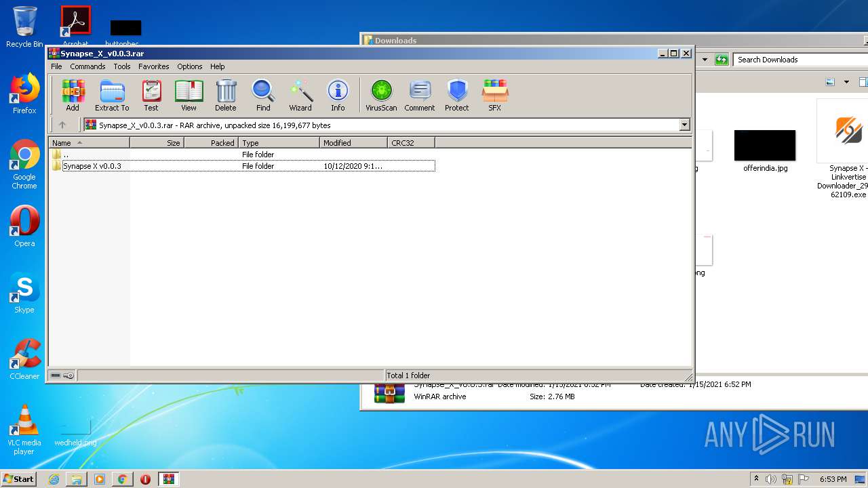Sort by the Modified column header
This screenshot has height=488, width=868.
click(353, 142)
